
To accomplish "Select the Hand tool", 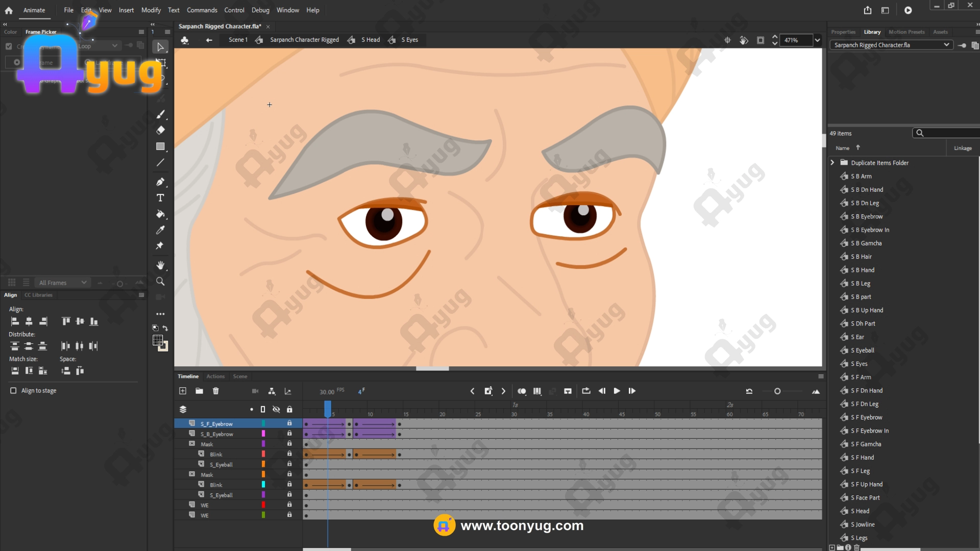I will coord(160,265).
